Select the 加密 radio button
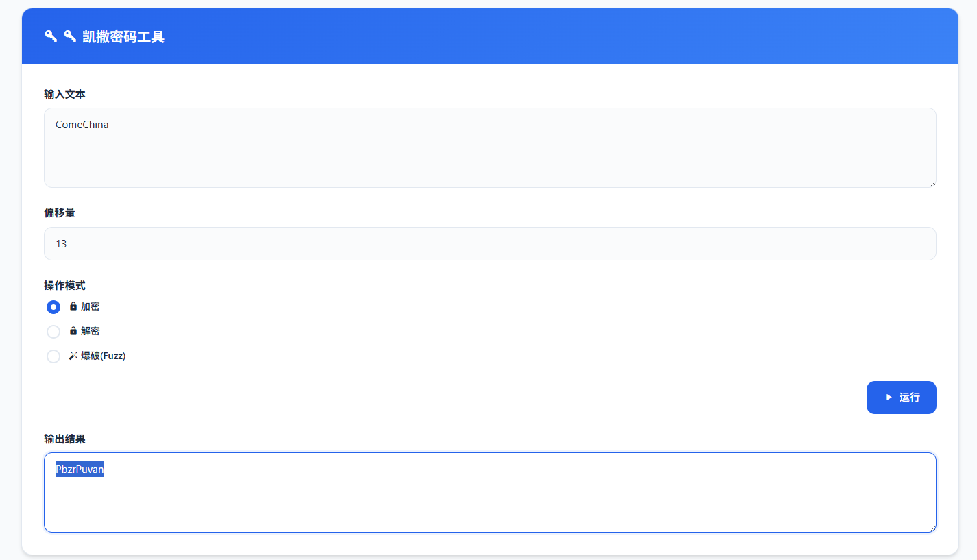Screen dimensions: 977x560 (x=53, y=307)
